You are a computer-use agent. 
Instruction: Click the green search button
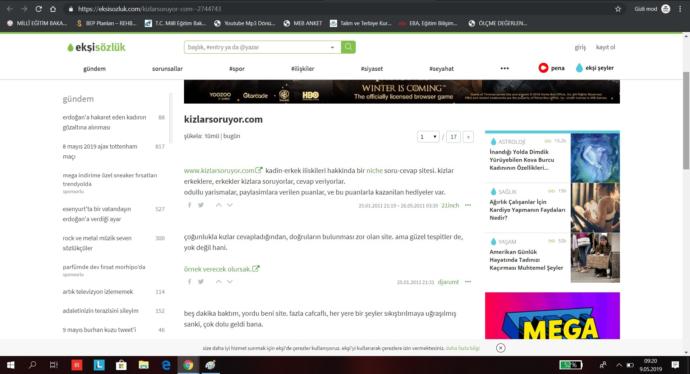[x=348, y=47]
